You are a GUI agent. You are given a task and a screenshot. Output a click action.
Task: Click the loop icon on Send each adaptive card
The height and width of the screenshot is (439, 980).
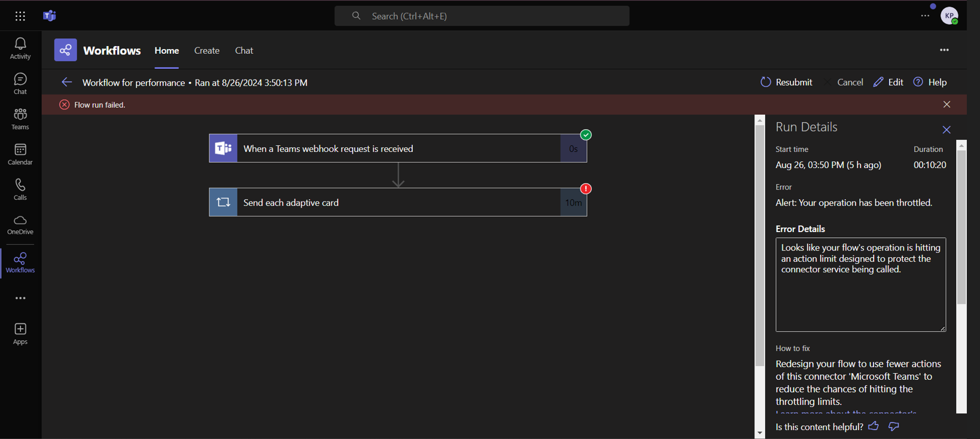(223, 202)
